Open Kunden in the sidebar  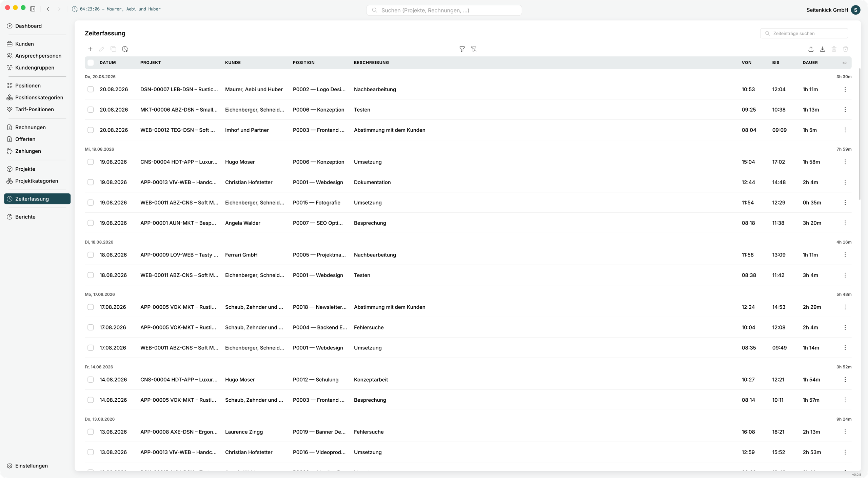tap(37, 44)
